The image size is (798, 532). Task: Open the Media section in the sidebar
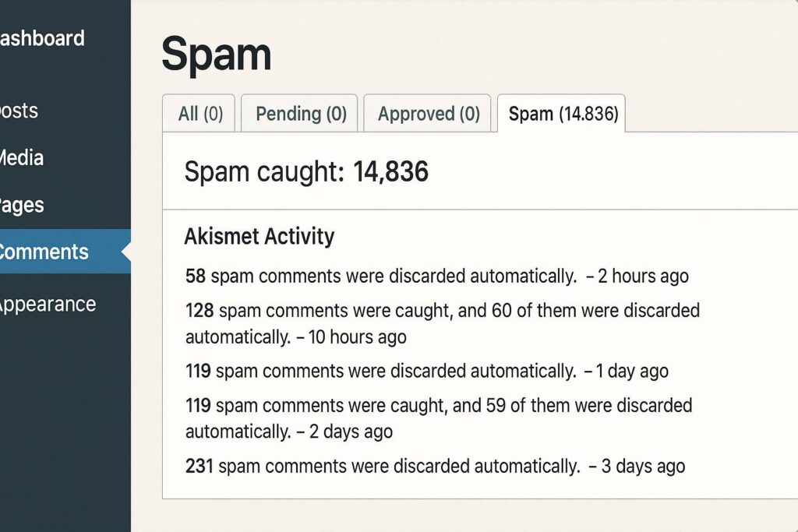click(22, 158)
